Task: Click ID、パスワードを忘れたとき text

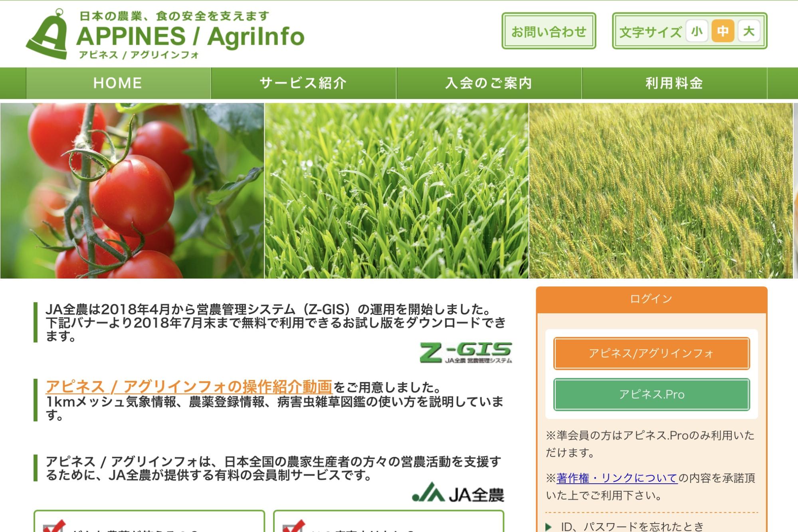Action: (x=632, y=527)
